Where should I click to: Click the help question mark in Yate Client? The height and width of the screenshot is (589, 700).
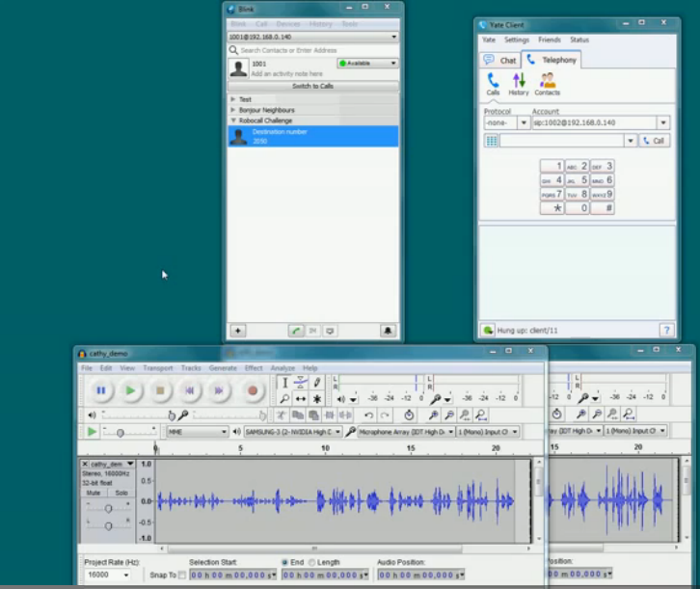(x=666, y=331)
